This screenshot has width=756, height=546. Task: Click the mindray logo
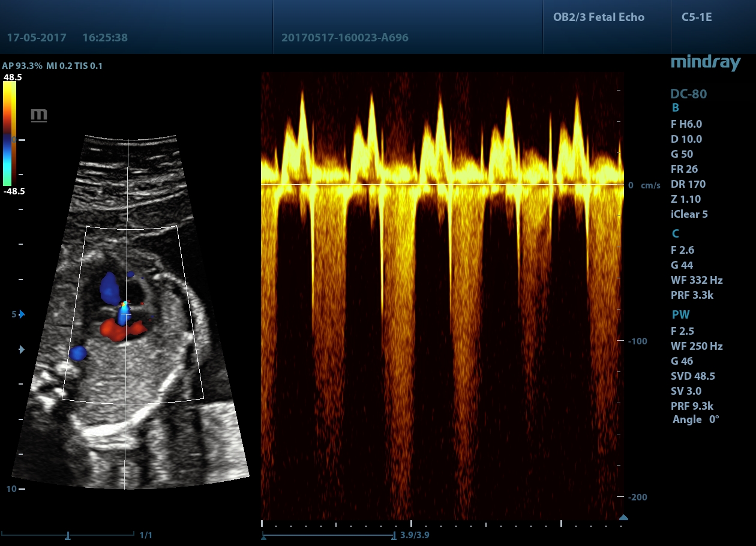click(x=705, y=62)
